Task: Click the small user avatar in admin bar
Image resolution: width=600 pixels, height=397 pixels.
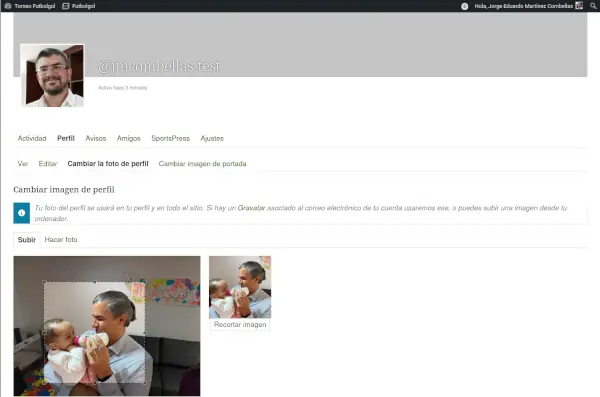Action: tap(579, 6)
